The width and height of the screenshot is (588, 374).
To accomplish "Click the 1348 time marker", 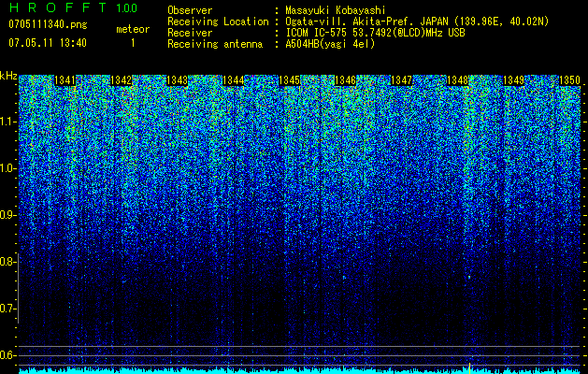I will (458, 80).
